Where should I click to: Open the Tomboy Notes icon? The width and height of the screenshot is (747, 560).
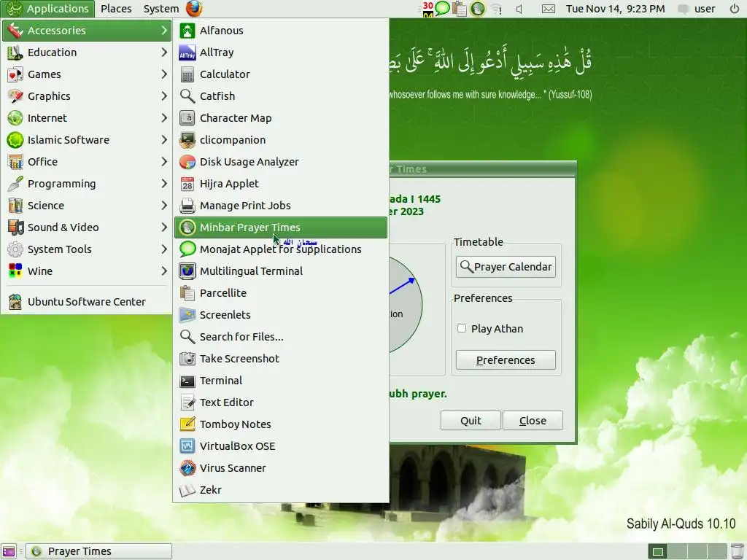pos(187,424)
